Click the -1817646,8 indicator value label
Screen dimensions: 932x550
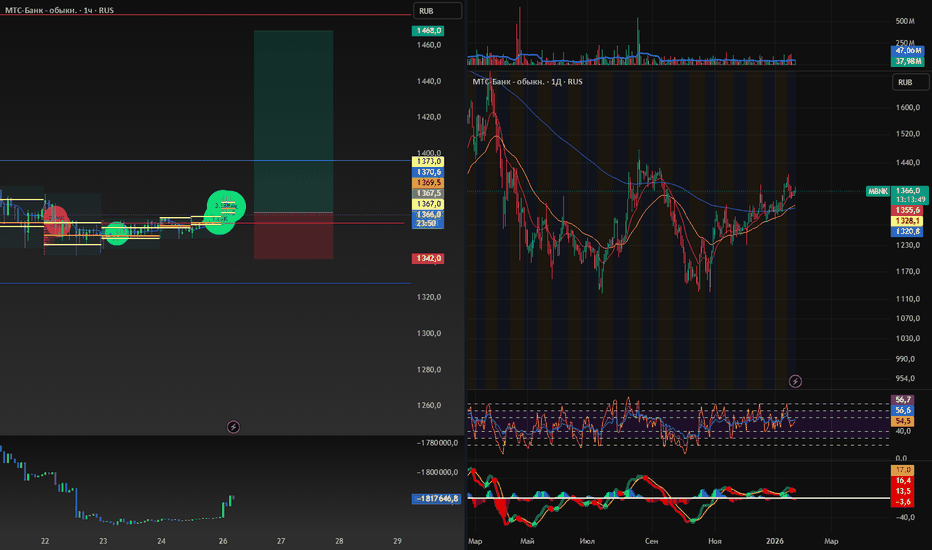[x=434, y=498]
